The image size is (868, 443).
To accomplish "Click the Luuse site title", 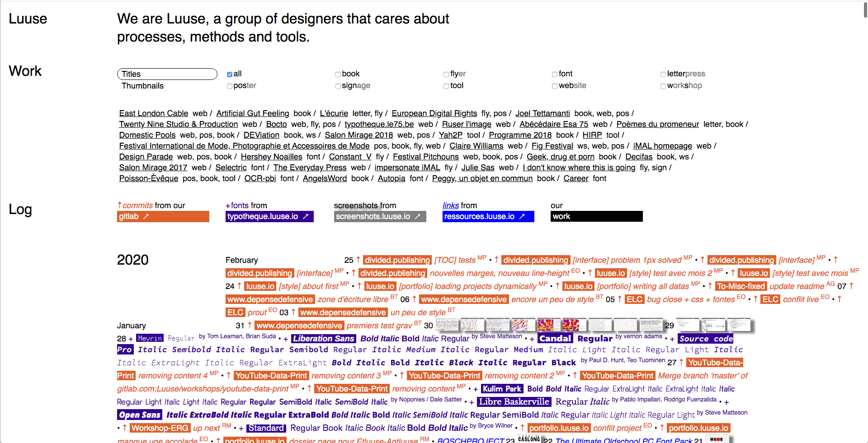I will (28, 19).
